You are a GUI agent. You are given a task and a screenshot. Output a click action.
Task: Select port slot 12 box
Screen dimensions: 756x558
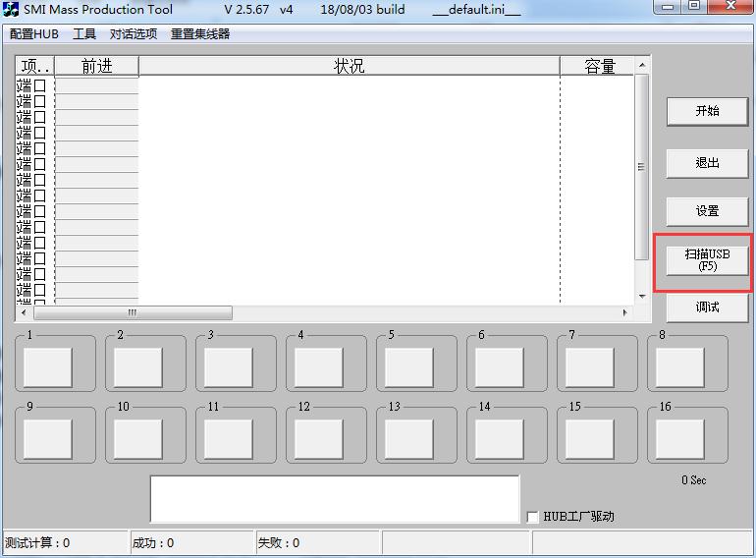(x=319, y=439)
